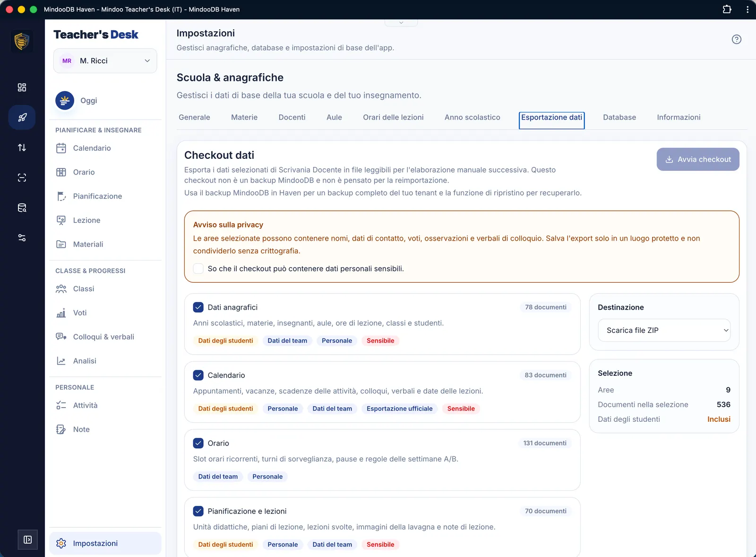Click the 131 documenti badge
The height and width of the screenshot is (557, 756).
click(x=545, y=443)
